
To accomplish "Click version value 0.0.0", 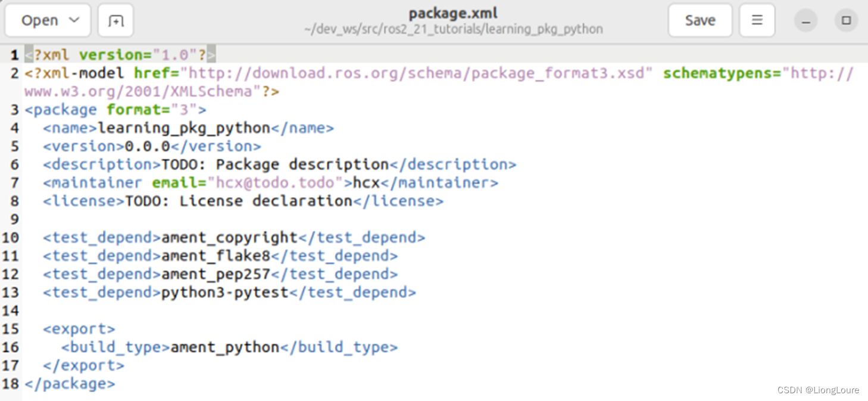I will click(148, 146).
